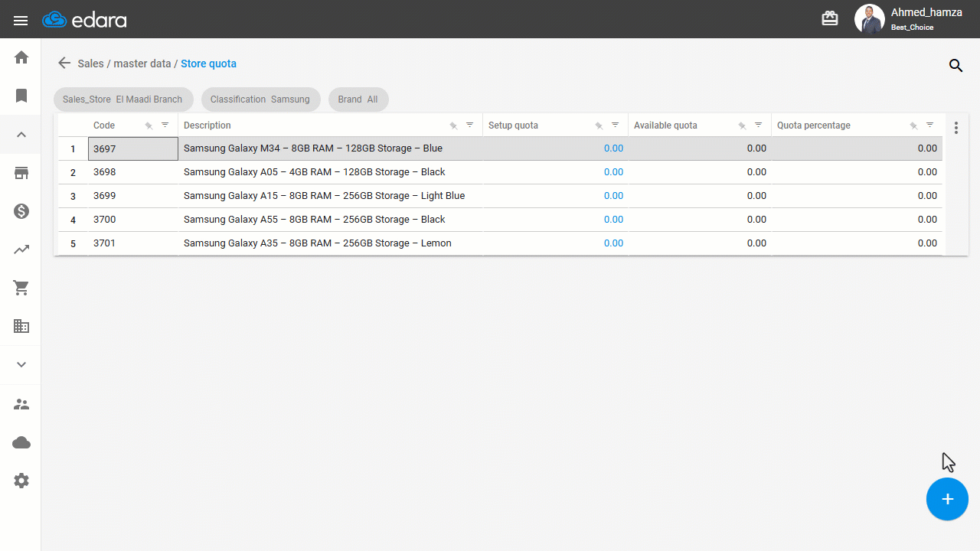
Task: Select the code cell 3697
Action: [x=133, y=148]
